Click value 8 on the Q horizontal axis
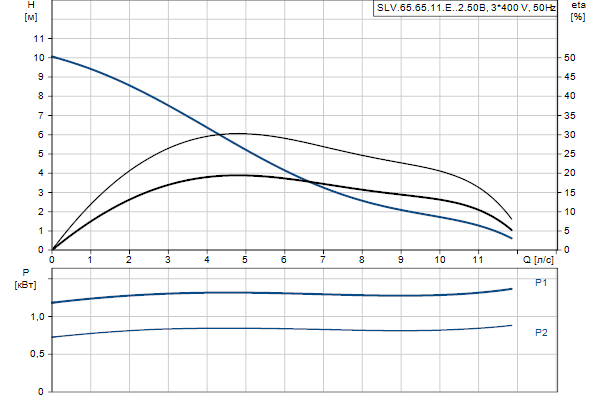 point(362,259)
